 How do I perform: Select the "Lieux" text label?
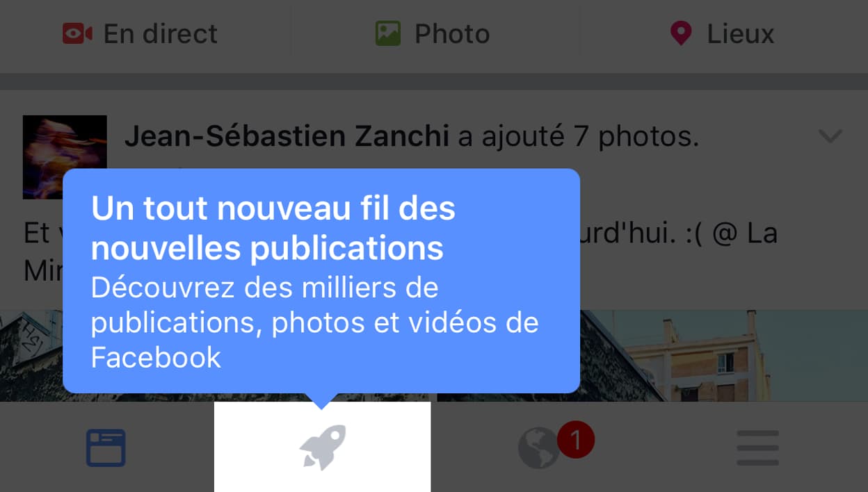tap(741, 33)
